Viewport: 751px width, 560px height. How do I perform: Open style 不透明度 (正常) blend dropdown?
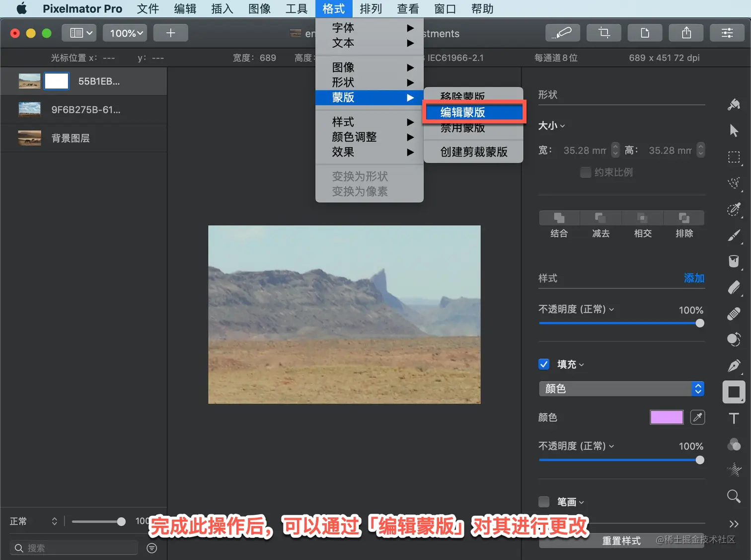576,309
